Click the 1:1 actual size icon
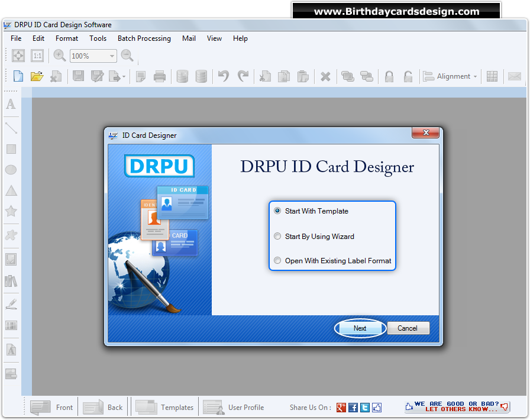 point(37,56)
